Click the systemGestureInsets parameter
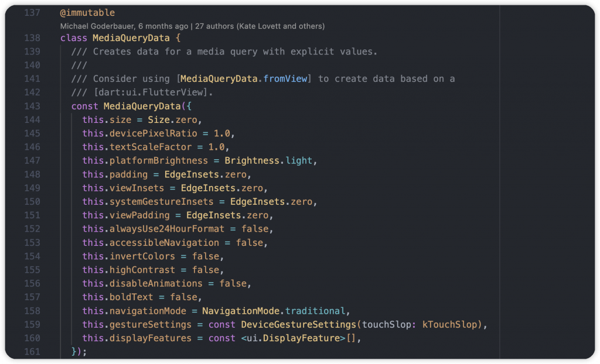This screenshot has height=364, width=600. 162,201
